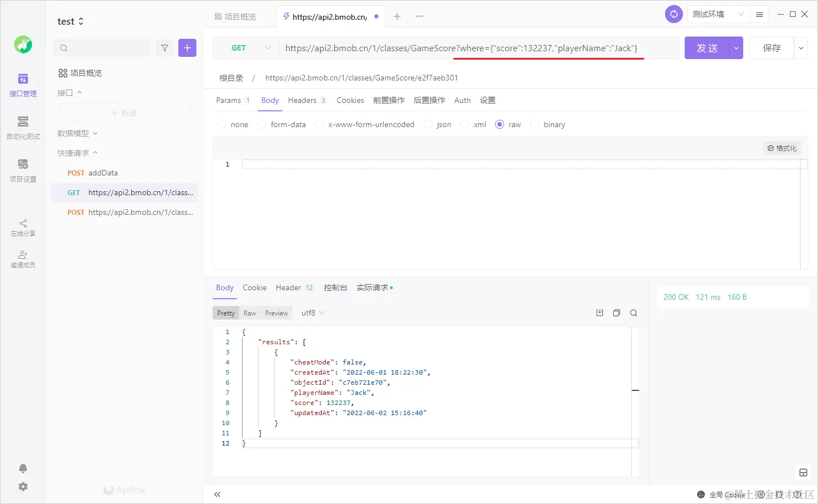This screenshot has width=818, height=504.
Task: Click the 新建 button under 接口
Action: (x=125, y=113)
